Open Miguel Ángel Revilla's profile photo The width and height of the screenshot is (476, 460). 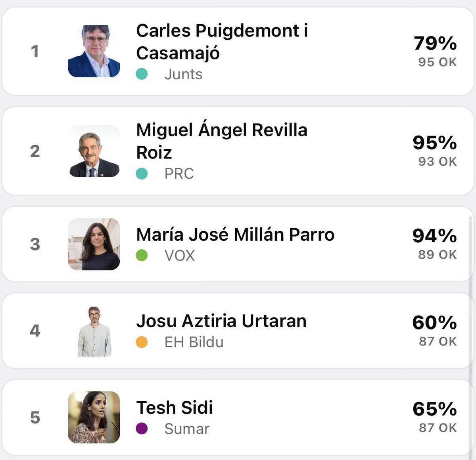94,151
